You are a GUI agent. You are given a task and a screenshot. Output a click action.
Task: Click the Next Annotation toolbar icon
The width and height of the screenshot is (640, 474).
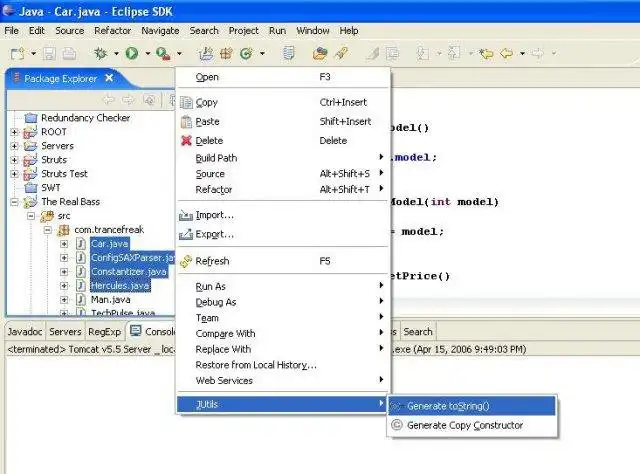[x=422, y=53]
